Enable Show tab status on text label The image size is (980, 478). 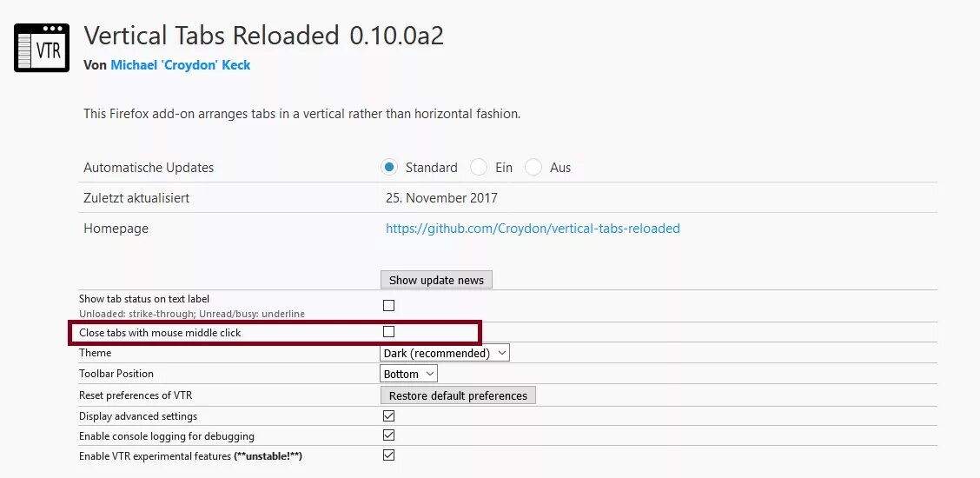point(388,306)
